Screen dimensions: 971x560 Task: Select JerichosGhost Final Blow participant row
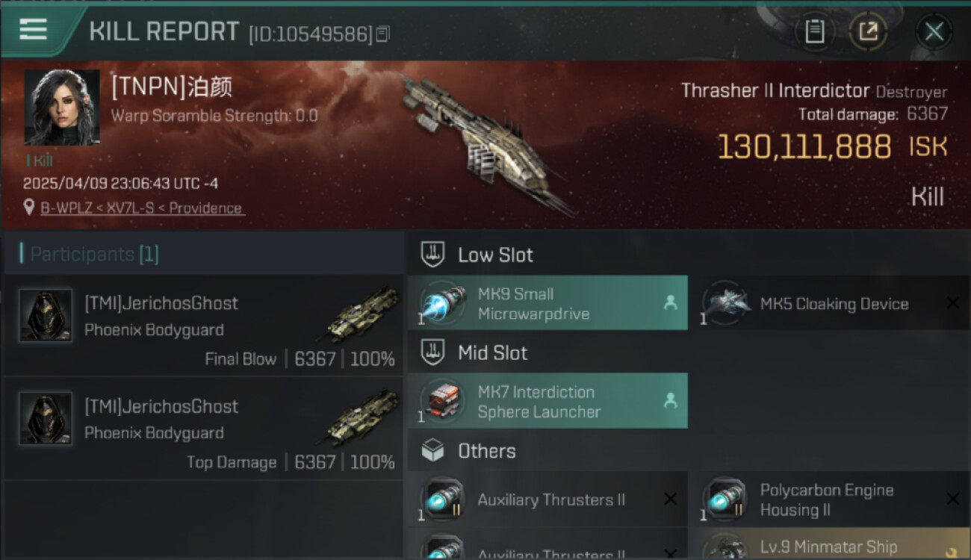[203, 326]
